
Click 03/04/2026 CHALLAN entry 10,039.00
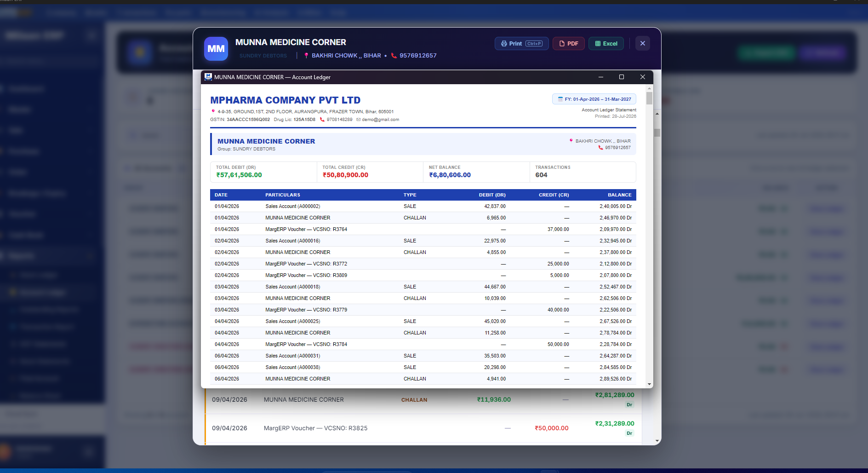click(x=423, y=298)
